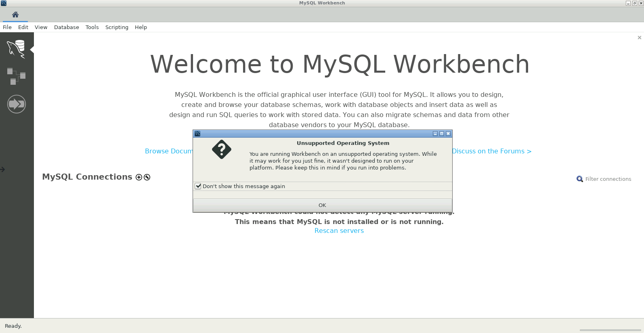This screenshot has width=644, height=333.
Task: Open the MySQL connections dolphin sidebar icon
Action: [16, 49]
